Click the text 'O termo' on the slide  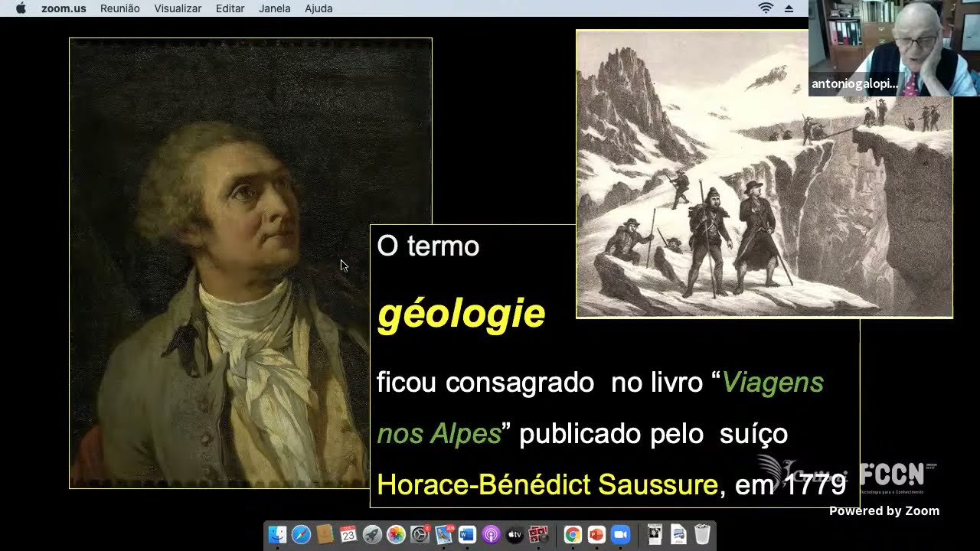[x=428, y=246]
